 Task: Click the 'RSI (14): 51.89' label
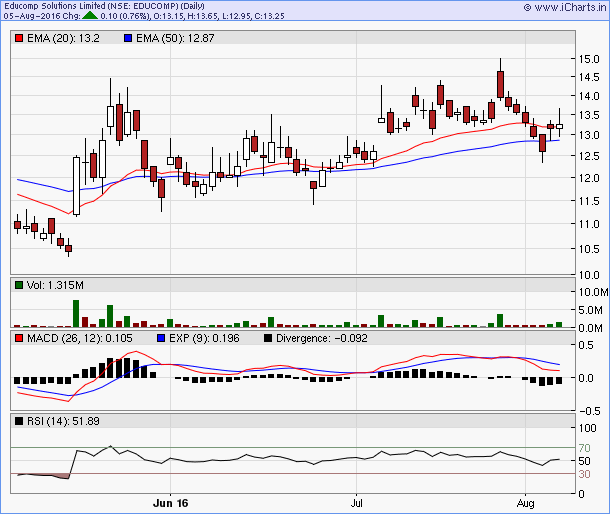click(63, 421)
